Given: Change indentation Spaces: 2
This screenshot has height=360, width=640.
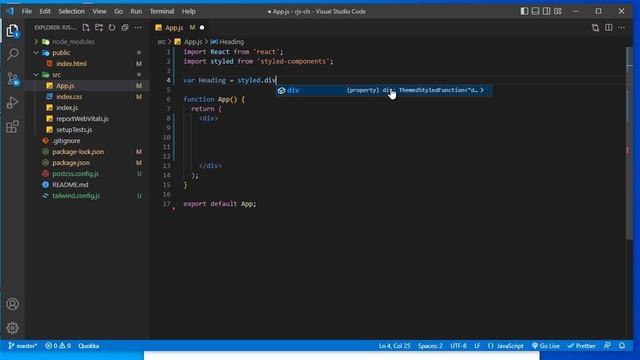Looking at the screenshot, I should click(x=430, y=346).
